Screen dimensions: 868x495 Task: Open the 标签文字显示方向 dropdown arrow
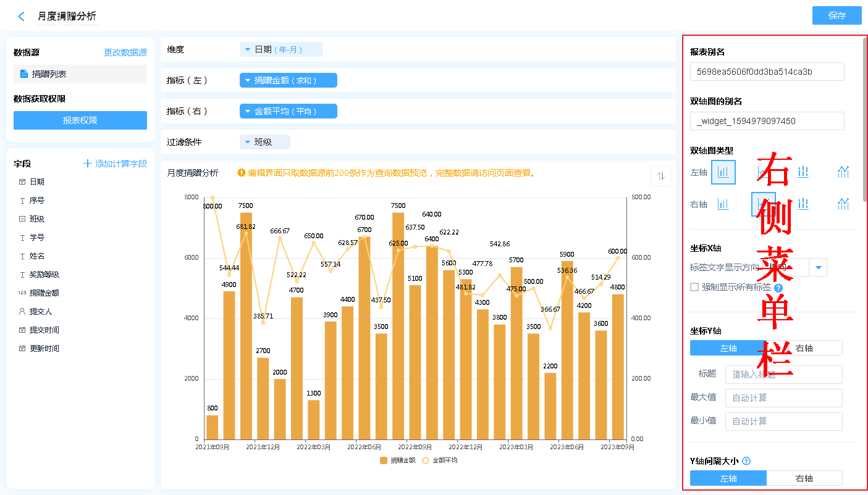819,267
